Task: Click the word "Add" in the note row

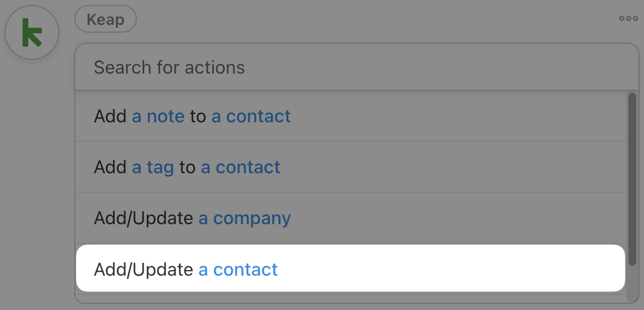Action: coord(110,116)
